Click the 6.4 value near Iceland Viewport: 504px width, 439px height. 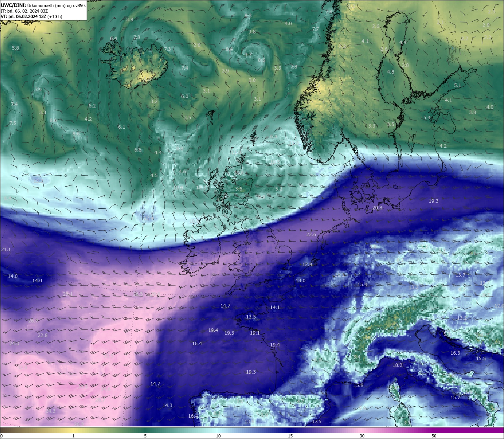(113, 38)
